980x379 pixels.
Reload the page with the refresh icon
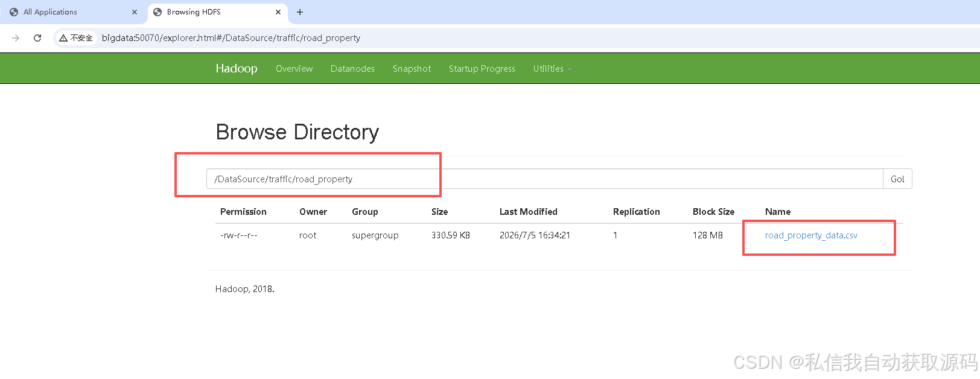(37, 38)
